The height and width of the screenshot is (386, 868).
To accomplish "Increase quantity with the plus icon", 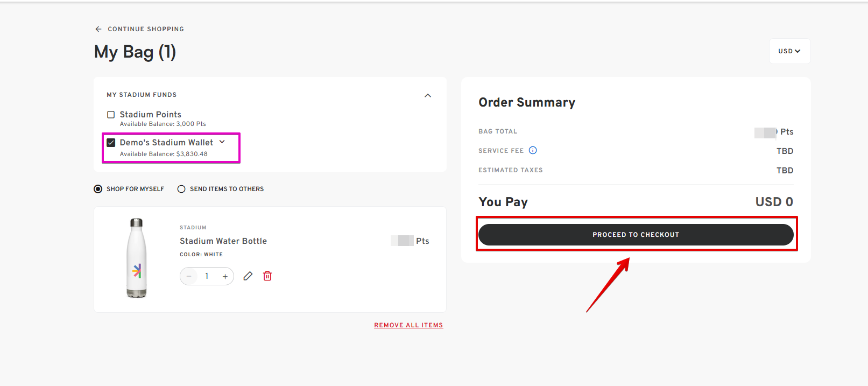I will 225,276.
